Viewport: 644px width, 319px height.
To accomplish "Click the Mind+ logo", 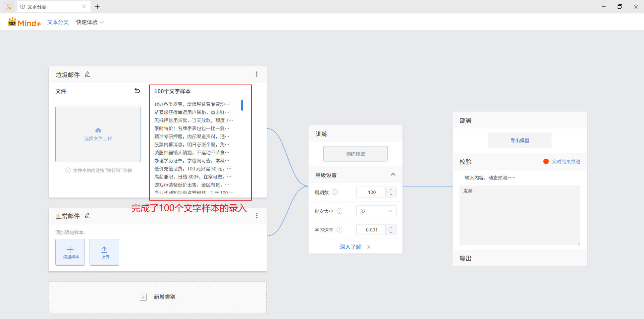I will (24, 22).
